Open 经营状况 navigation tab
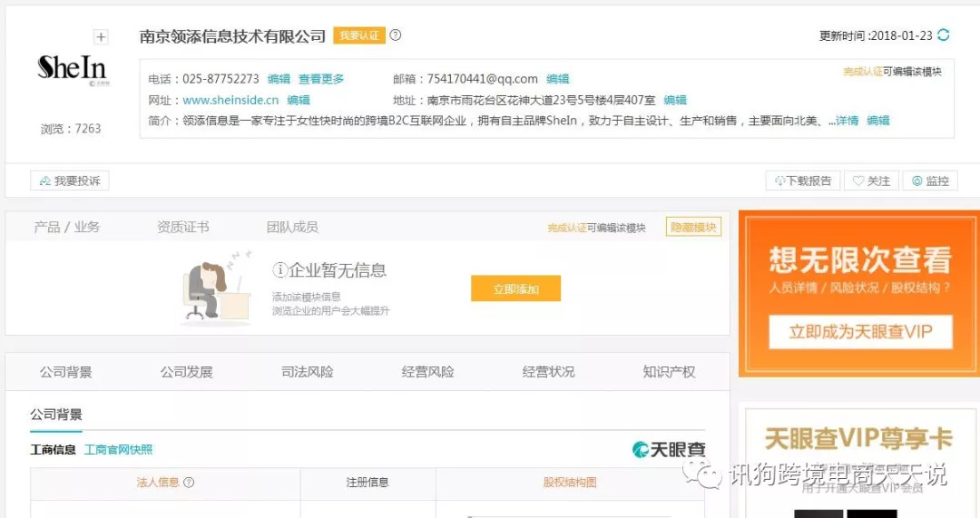Screen dimensions: 980x518 pos(548,372)
